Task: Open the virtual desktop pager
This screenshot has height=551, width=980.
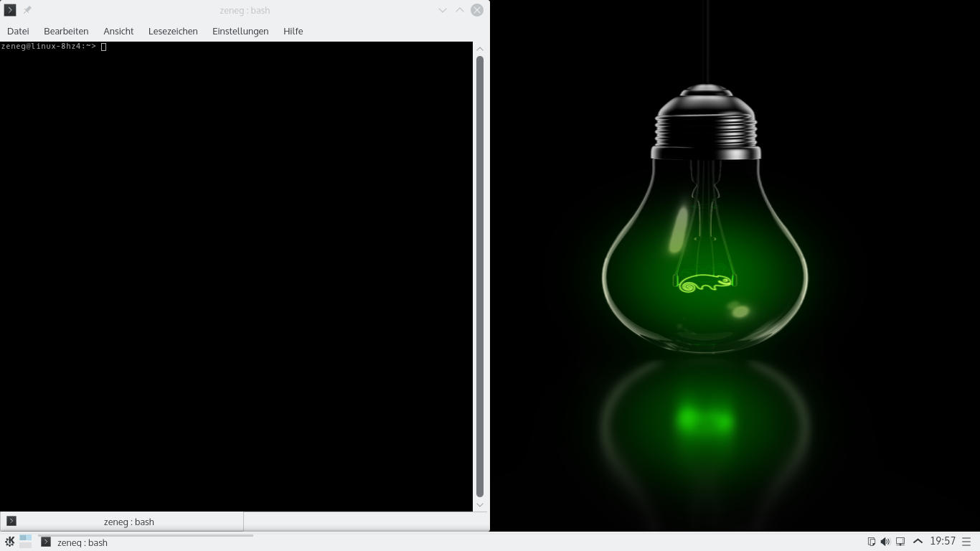Action: (x=26, y=542)
